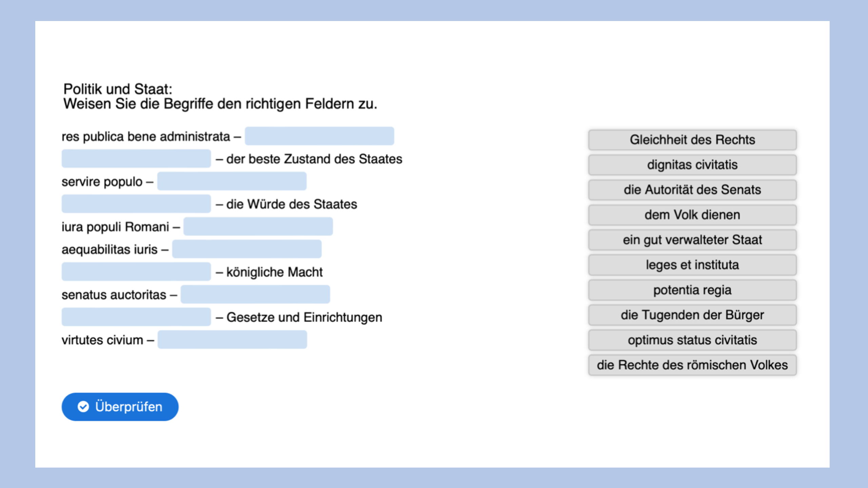Select the 'dignitas civitatis' answer tile

692,165
